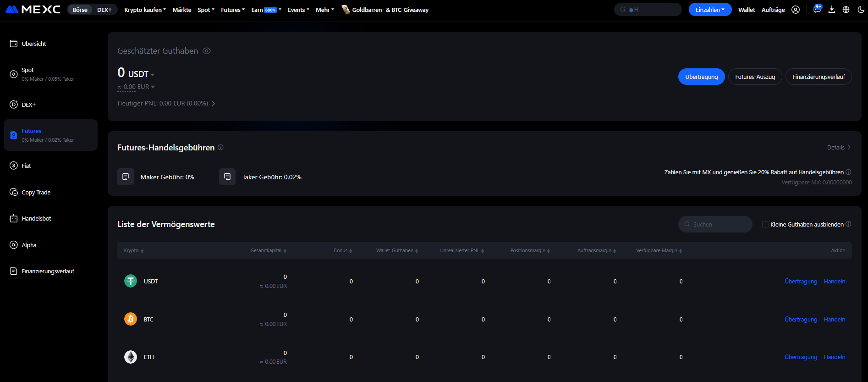Expand the Events menu dropdown
Screen dimensions: 868x382
(x=298, y=10)
